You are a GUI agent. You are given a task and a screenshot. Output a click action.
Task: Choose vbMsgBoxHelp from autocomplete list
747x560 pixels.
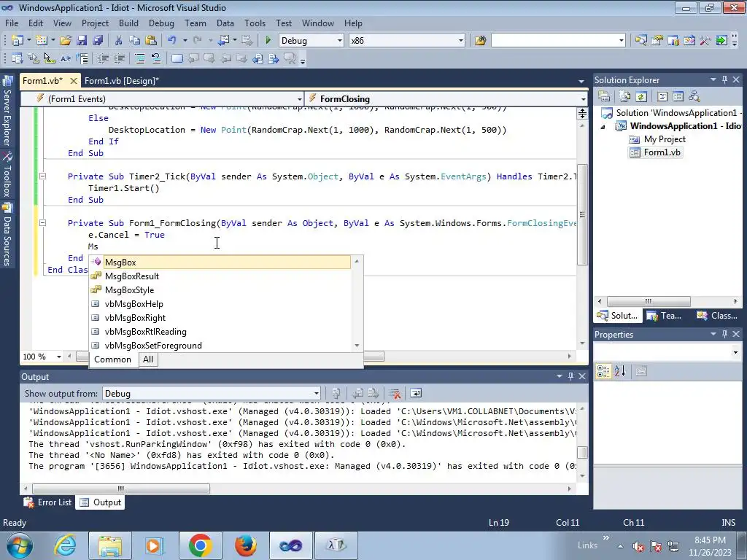click(x=220, y=304)
